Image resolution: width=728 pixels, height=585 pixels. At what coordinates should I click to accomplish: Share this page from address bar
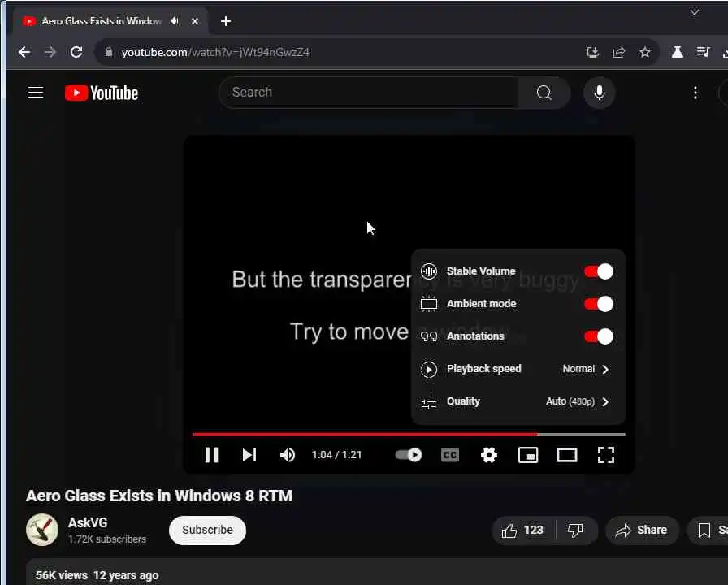(619, 52)
